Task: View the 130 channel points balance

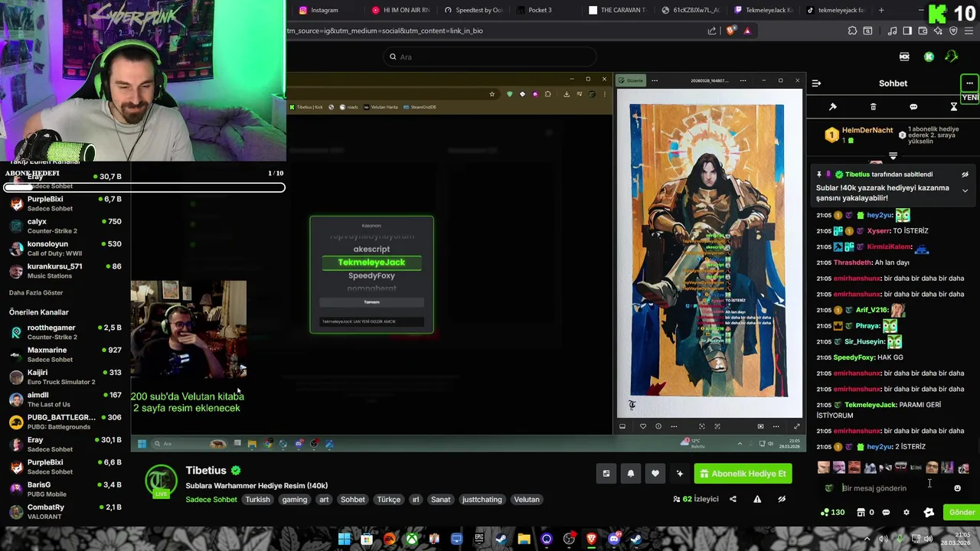Action: [x=832, y=513]
